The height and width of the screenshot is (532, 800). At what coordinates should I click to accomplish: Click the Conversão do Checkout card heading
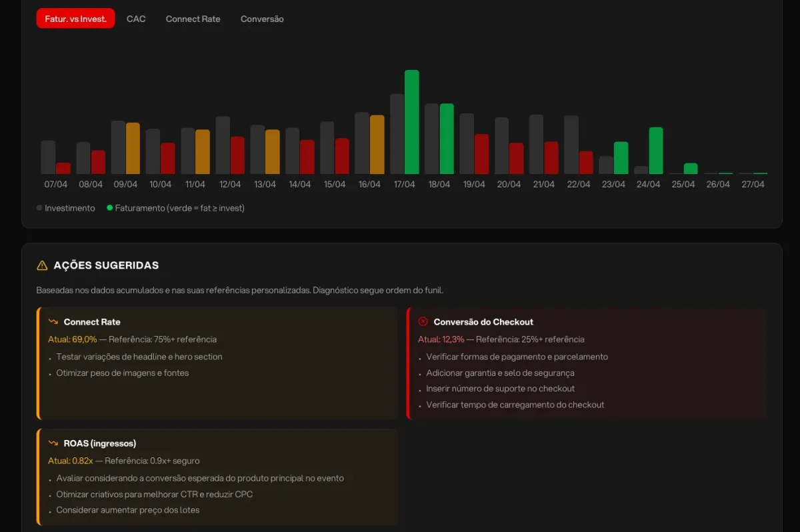(483, 322)
